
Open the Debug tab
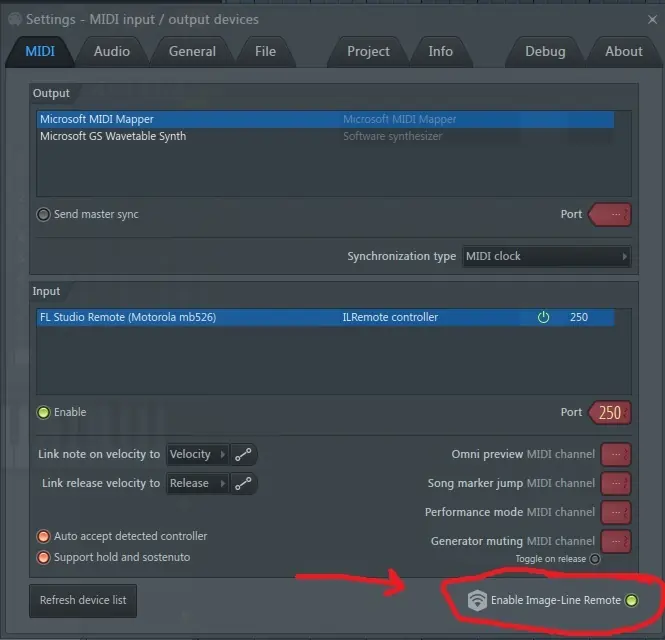545,51
